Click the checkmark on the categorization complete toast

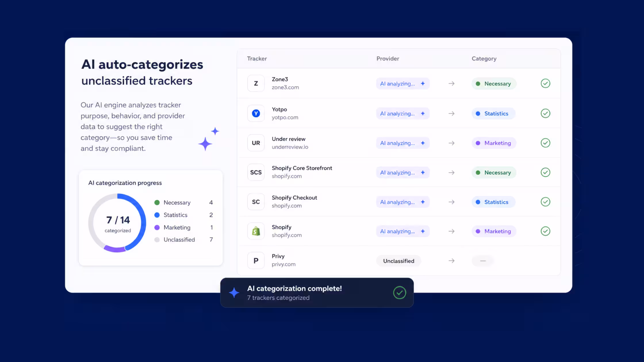pyautogui.click(x=400, y=293)
